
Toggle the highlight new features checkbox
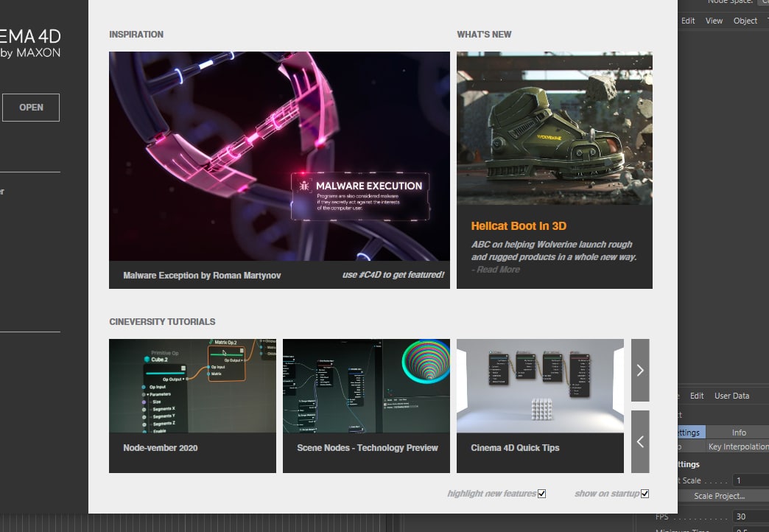541,494
